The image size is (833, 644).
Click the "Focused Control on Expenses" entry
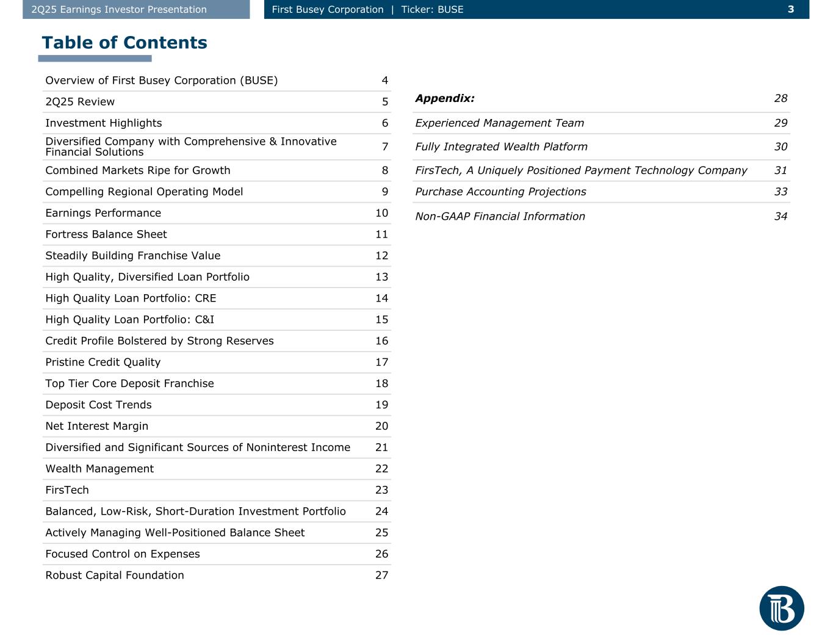point(123,554)
